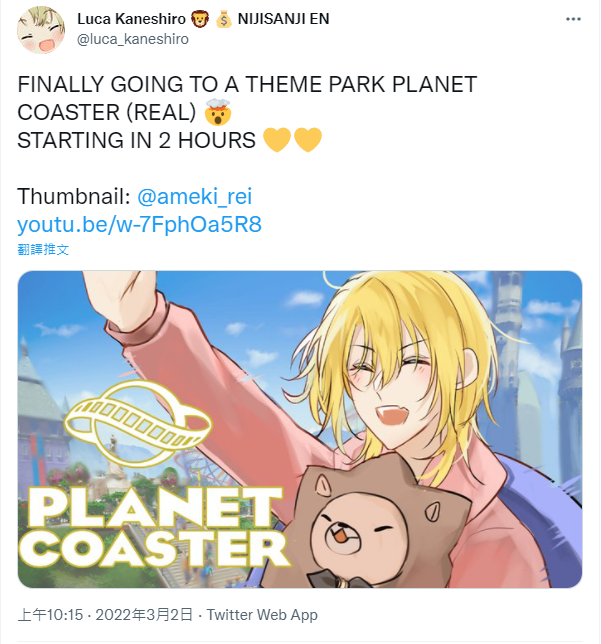Click the lion emoji beside the name
The width and height of the screenshot is (601, 644).
coord(200,19)
